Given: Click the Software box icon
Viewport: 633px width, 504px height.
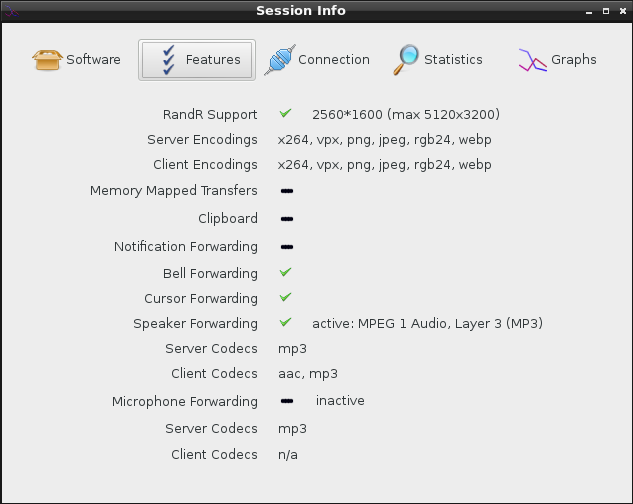Looking at the screenshot, I should tap(47, 60).
